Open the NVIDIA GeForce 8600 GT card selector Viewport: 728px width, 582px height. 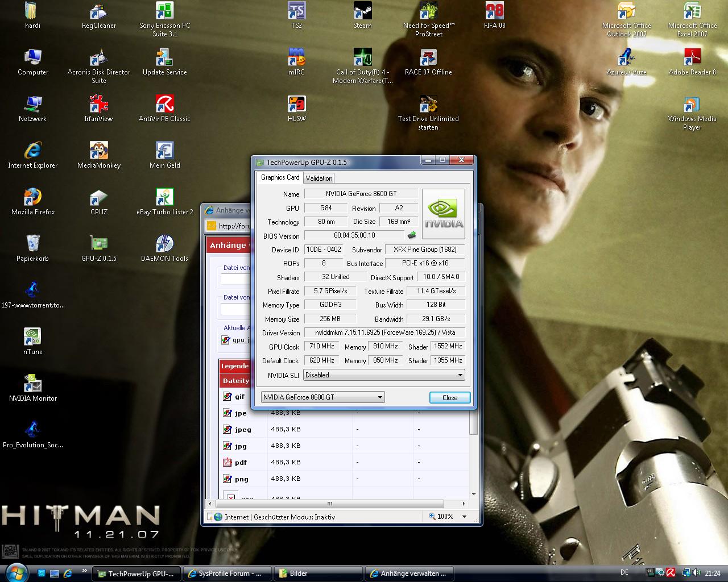click(322, 397)
